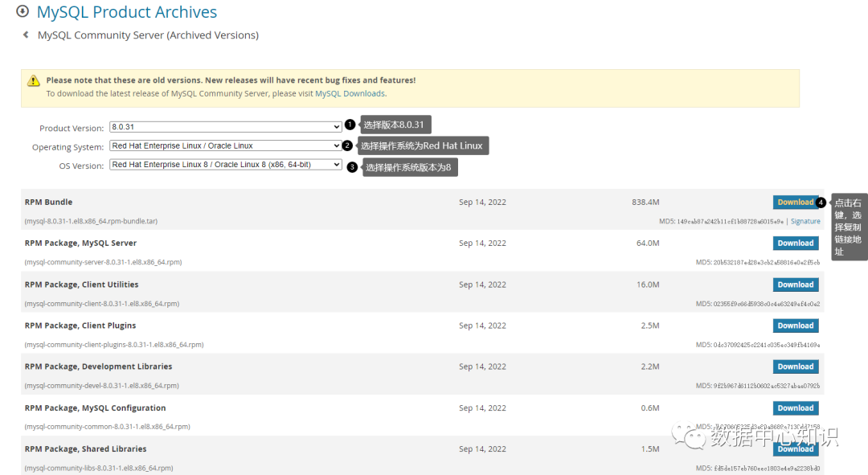Click the numbered marker 4 annotation

[821, 203]
